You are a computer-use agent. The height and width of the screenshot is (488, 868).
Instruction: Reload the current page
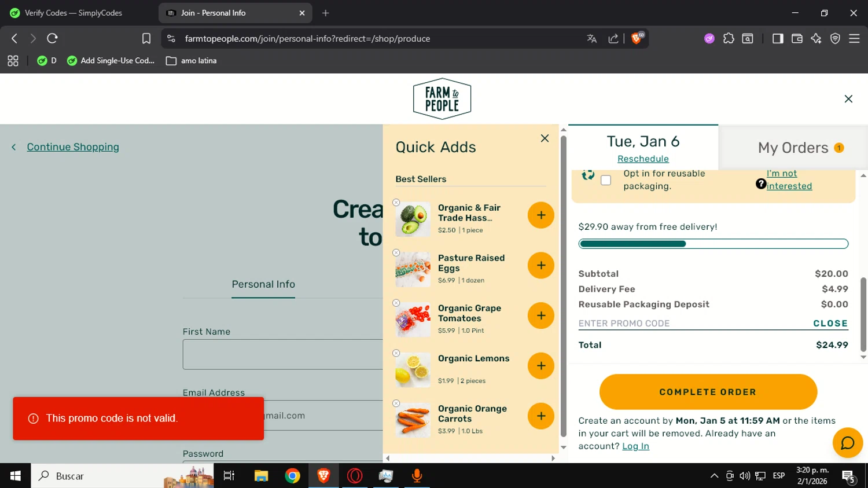click(52, 39)
